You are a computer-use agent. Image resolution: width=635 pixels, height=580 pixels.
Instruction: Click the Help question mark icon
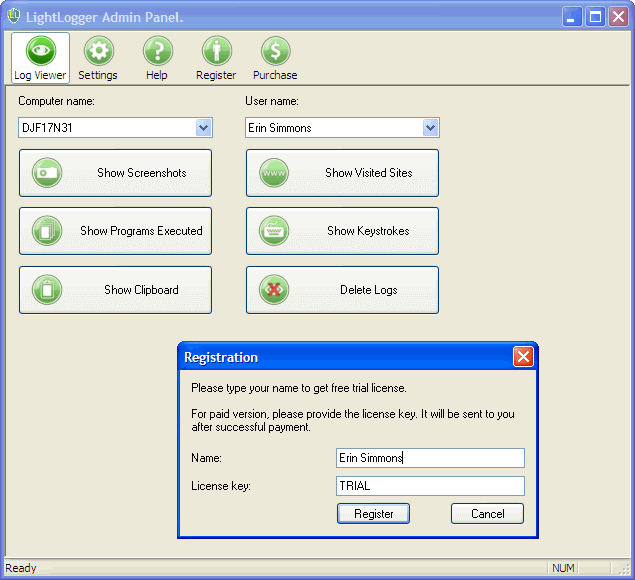pyautogui.click(x=158, y=51)
